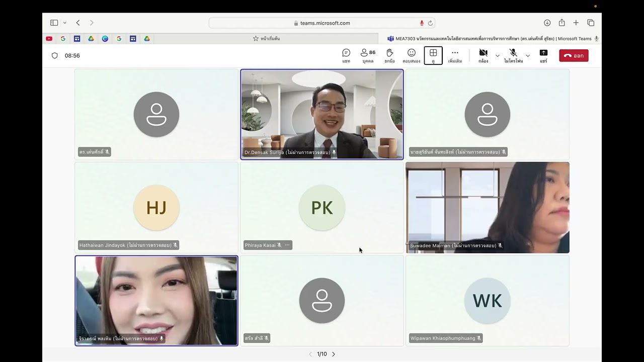Screen dimensions: 644x362
Task: Select จิราภรณ์ พลเพิ่ม's video tile
Action: click(x=156, y=301)
